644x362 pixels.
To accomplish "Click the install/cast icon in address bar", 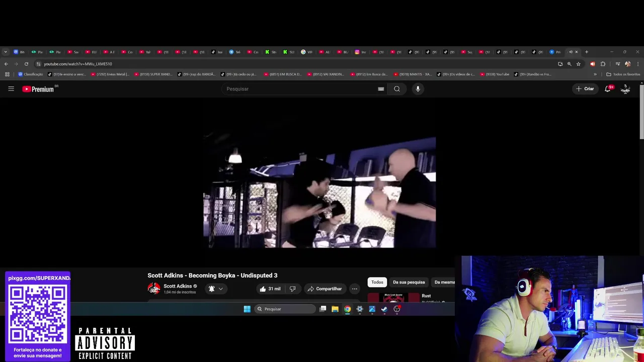I will point(560,64).
